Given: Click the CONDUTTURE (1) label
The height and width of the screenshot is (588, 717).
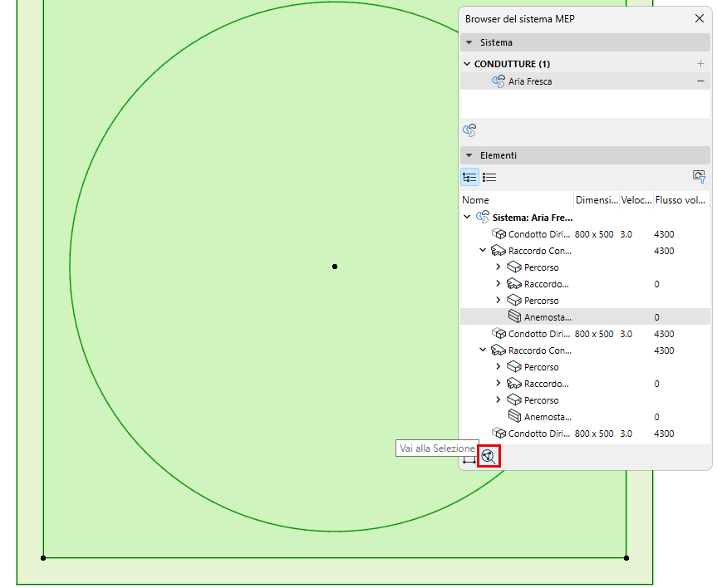Looking at the screenshot, I should point(512,64).
